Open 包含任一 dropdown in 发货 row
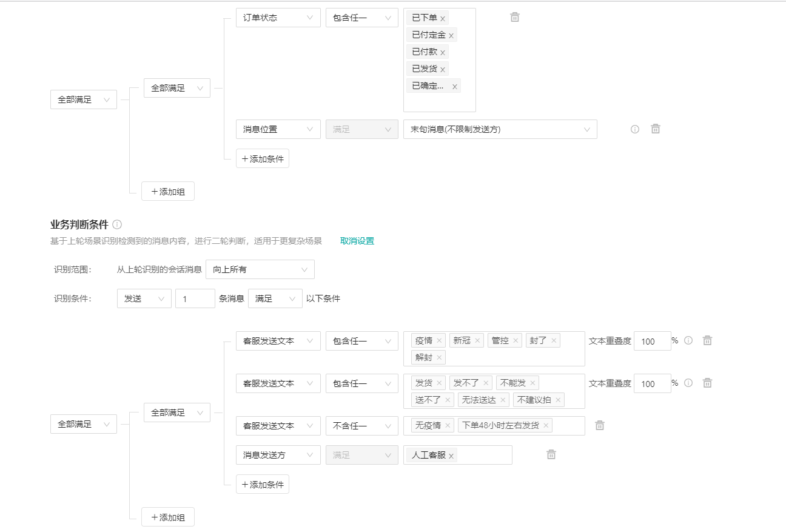Viewport: 786px width, 532px height. 362,383
